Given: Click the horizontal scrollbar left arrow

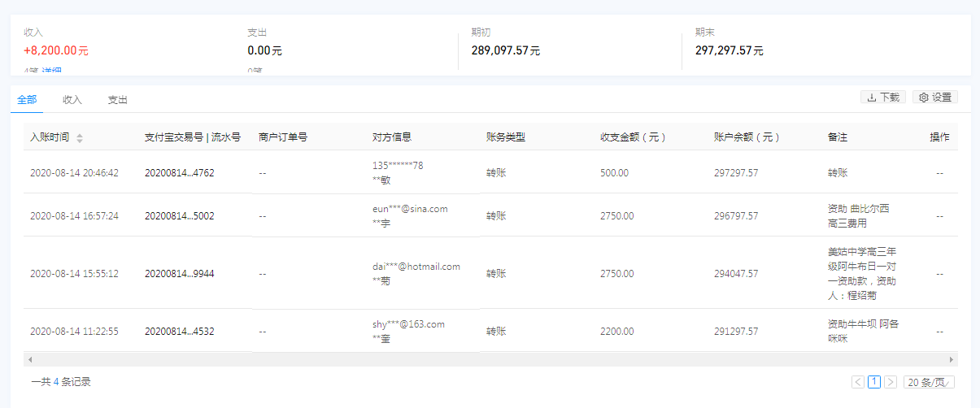Looking at the screenshot, I should (x=30, y=359).
